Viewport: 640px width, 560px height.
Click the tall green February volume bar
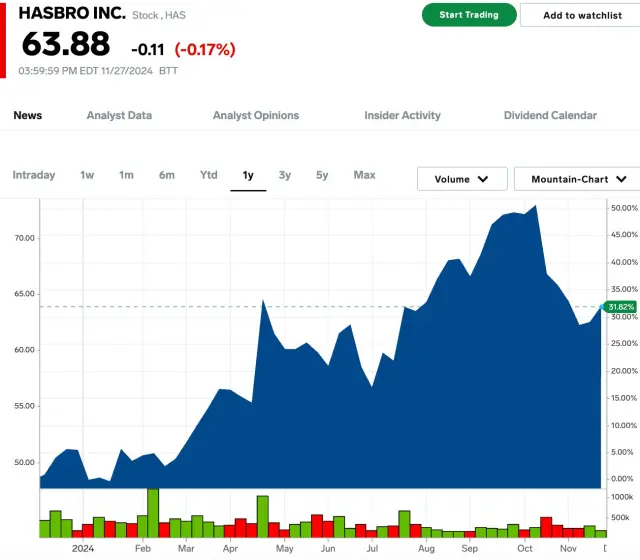point(153,513)
